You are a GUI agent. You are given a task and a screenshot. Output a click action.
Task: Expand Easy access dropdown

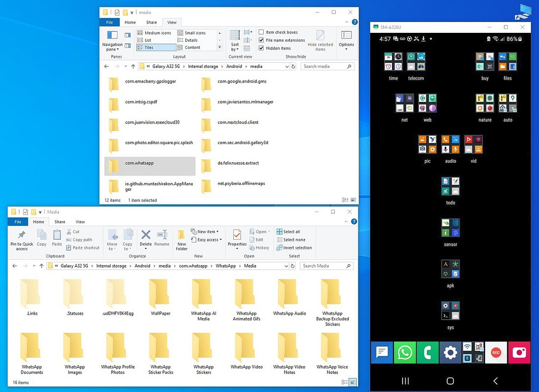click(x=206, y=240)
